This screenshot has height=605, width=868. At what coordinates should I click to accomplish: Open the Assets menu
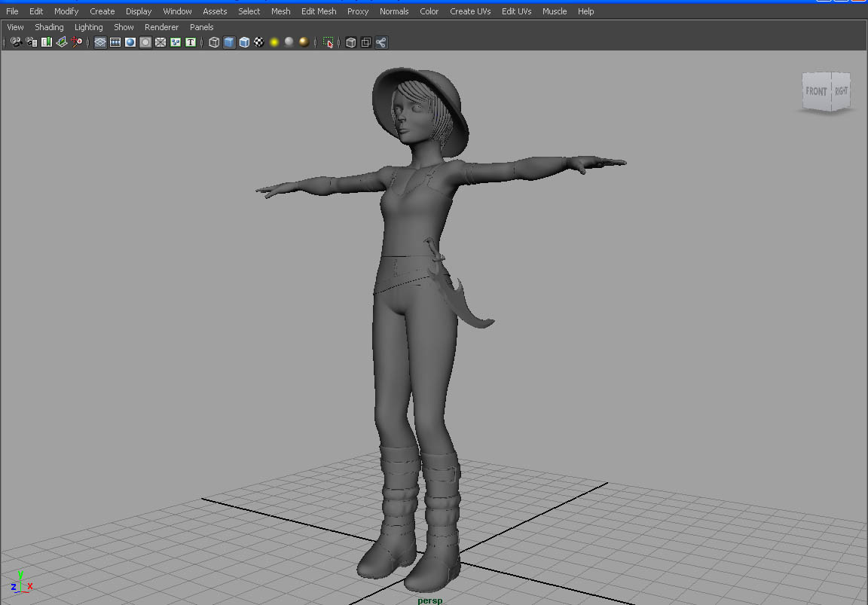tap(215, 11)
